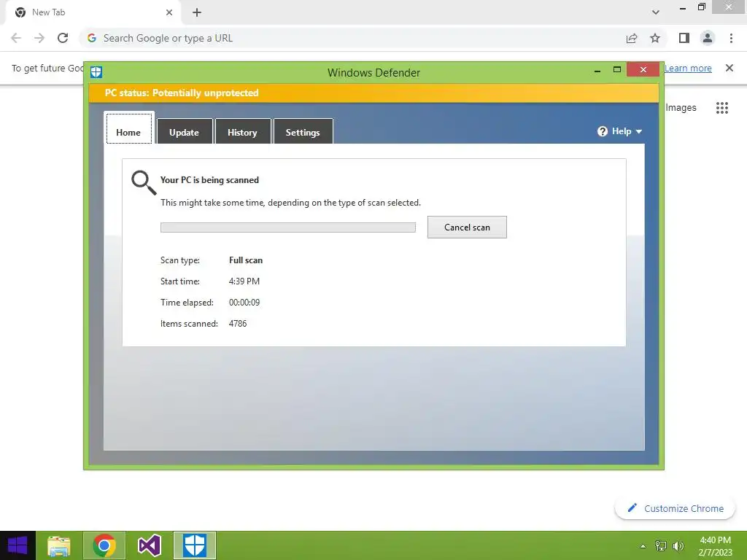
Task: Go forward in Chrome
Action: coord(39,38)
